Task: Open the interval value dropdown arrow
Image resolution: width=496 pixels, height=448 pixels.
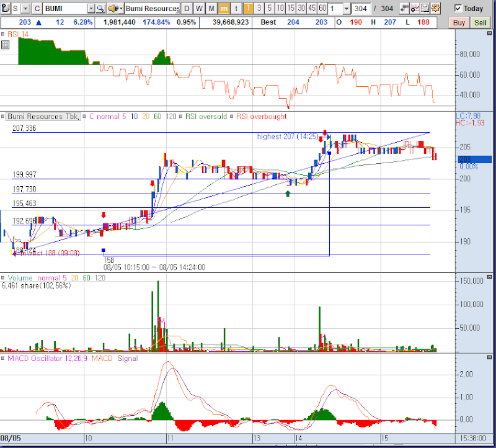Action: coord(347,9)
